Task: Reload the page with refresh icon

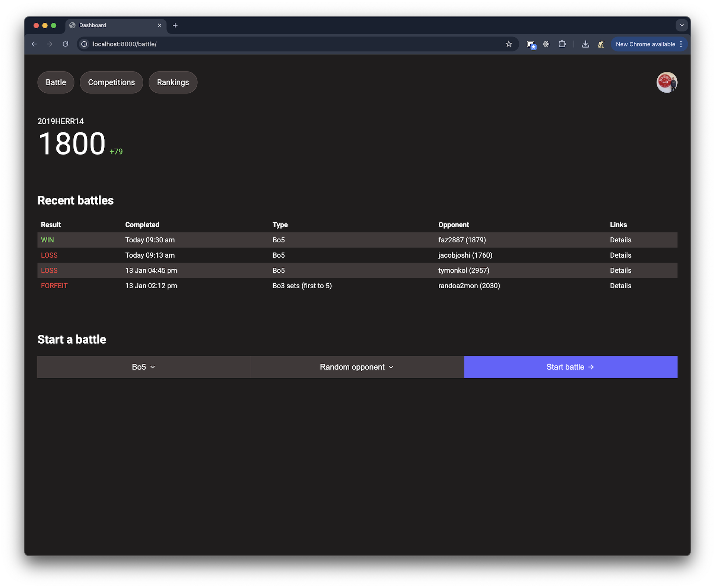Action: 66,44
